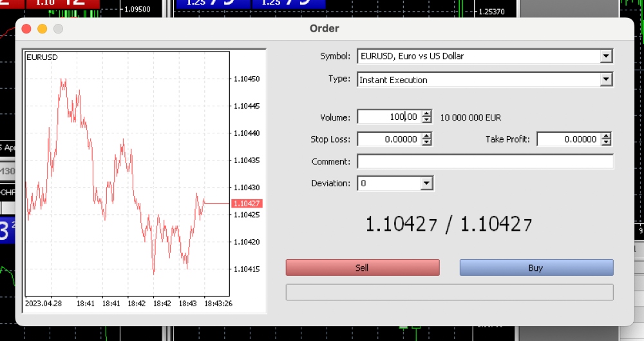Close the Order window with the red button

pos(26,29)
